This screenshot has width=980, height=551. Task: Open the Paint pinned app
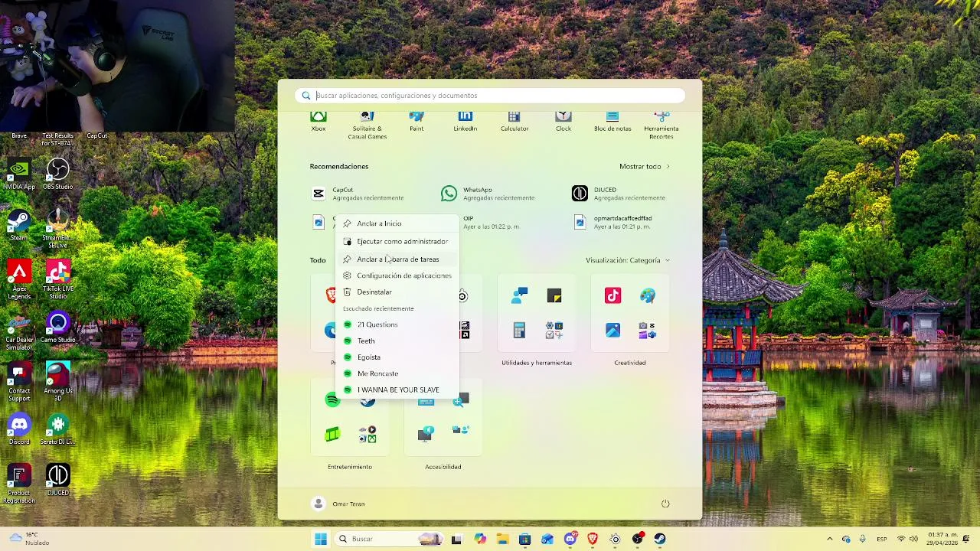click(416, 122)
